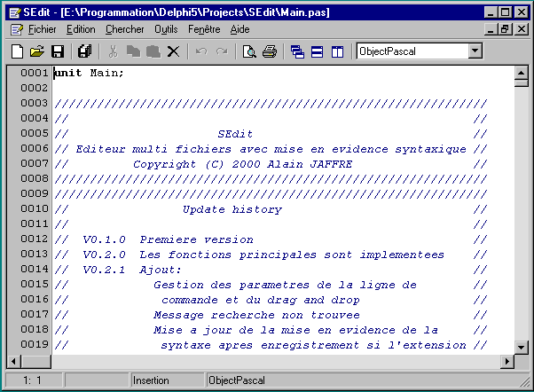534x392 pixels.
Task: Click the Delete X toolbar icon
Action: pos(173,51)
